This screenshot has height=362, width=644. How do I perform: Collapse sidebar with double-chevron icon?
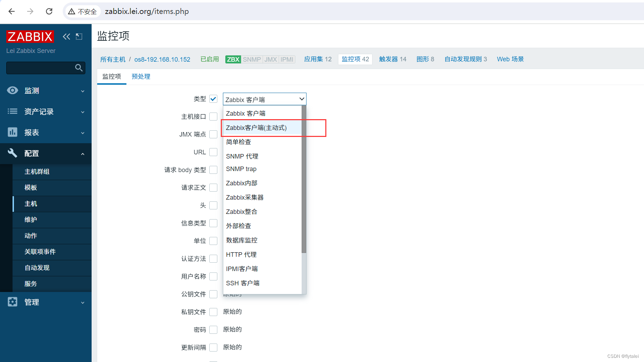tap(66, 37)
